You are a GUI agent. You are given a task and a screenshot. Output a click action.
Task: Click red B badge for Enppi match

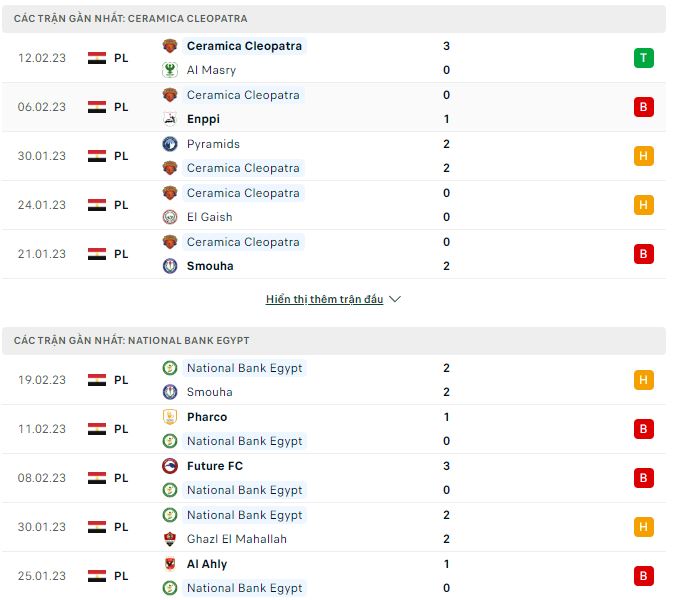(x=643, y=107)
